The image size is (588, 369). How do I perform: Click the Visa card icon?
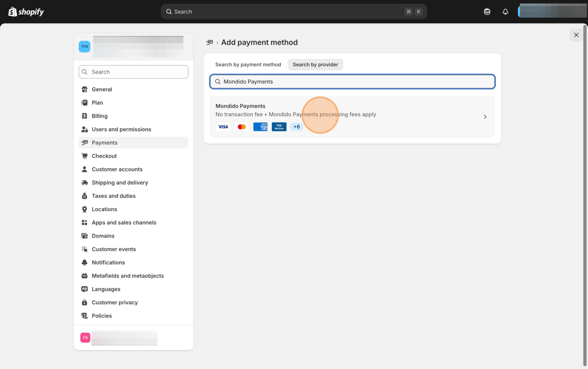pyautogui.click(x=223, y=127)
